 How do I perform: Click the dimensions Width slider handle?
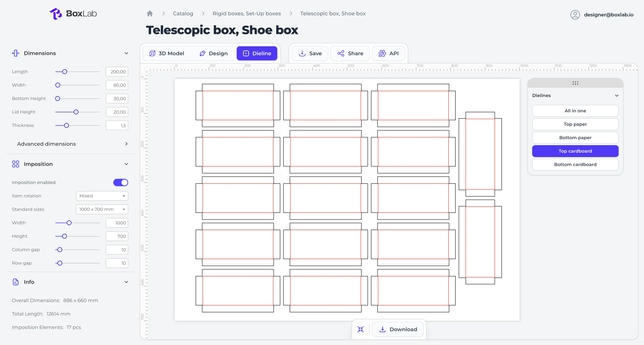pos(58,85)
